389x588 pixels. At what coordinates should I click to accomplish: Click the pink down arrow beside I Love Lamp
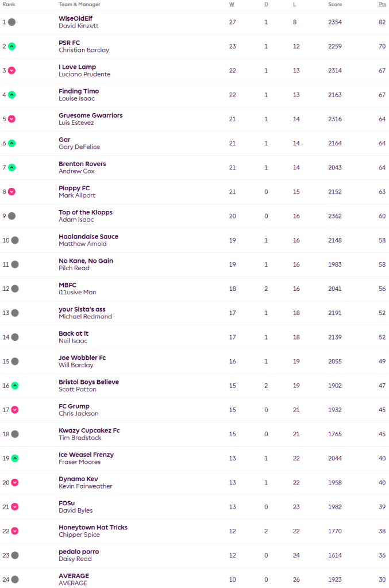(12, 71)
